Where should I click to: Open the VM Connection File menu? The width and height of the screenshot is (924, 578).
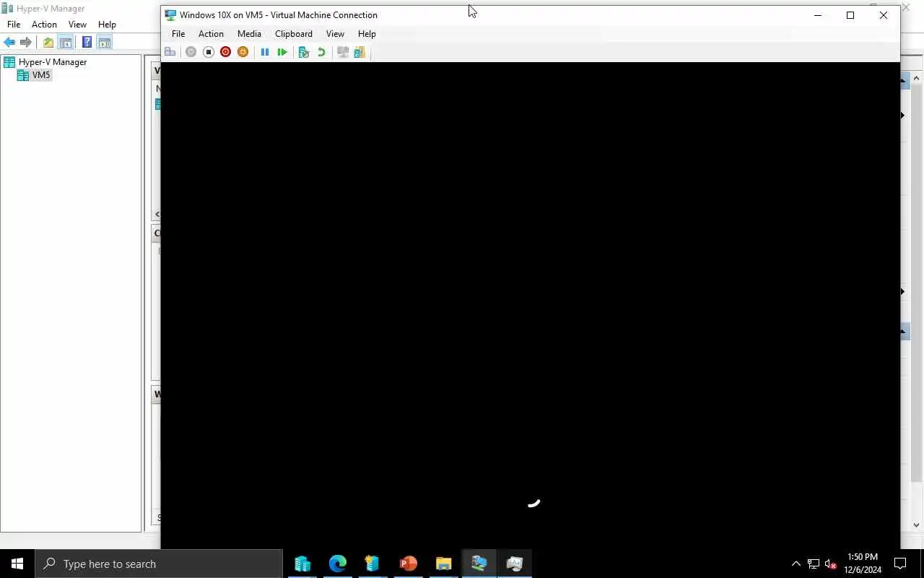point(178,34)
